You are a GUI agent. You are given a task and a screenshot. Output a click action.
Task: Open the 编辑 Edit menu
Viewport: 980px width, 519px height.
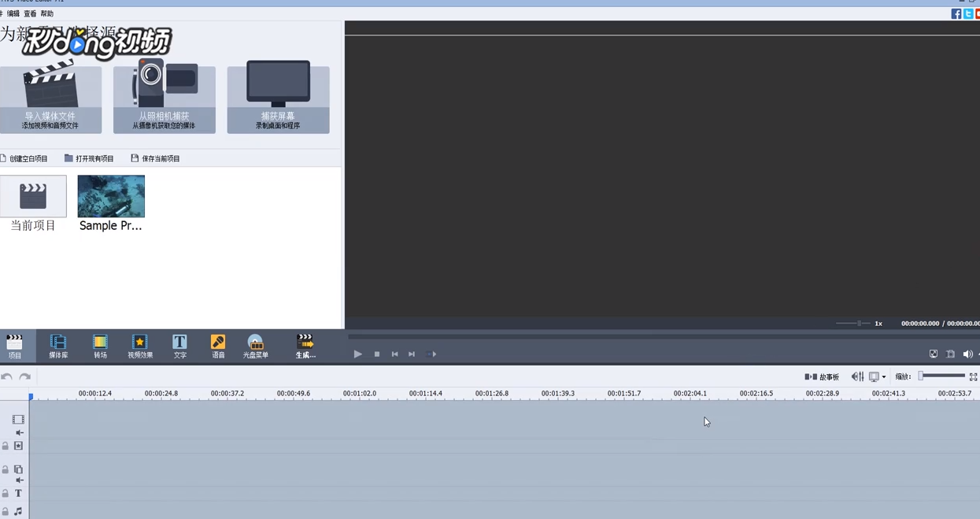point(13,13)
